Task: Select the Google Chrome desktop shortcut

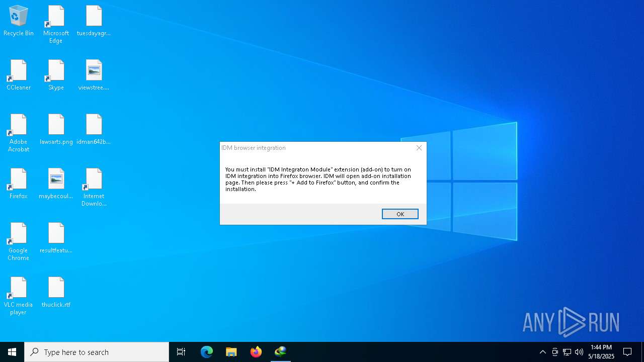Action: (x=19, y=242)
